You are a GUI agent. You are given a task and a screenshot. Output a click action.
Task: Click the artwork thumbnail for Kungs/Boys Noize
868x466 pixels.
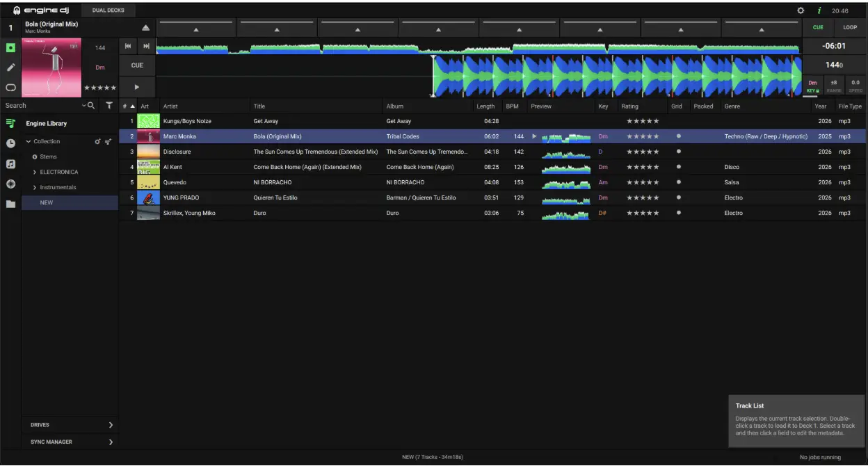(x=148, y=121)
